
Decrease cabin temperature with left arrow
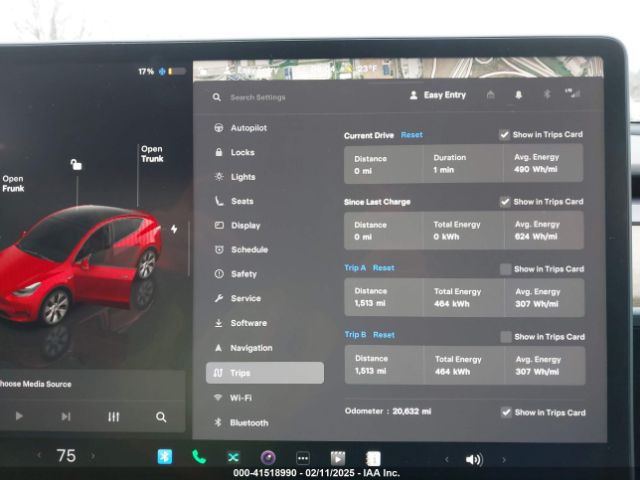pos(39,455)
